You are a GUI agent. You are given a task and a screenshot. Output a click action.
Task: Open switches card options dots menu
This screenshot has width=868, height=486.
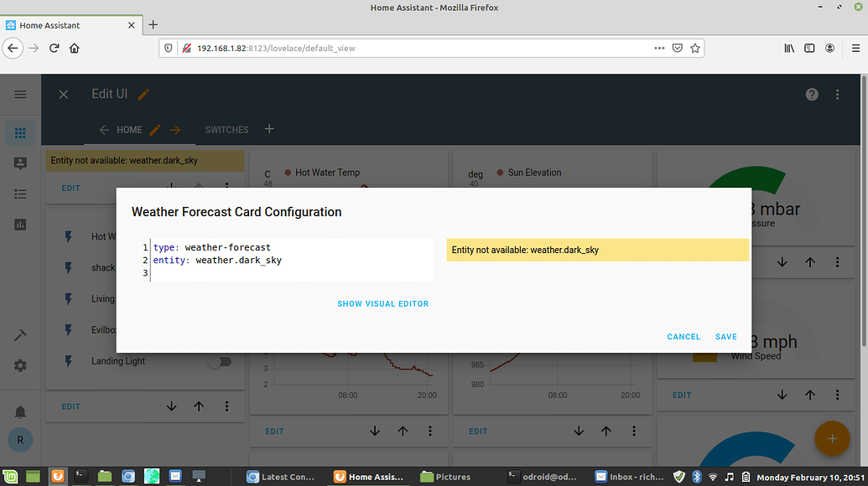[x=226, y=406]
